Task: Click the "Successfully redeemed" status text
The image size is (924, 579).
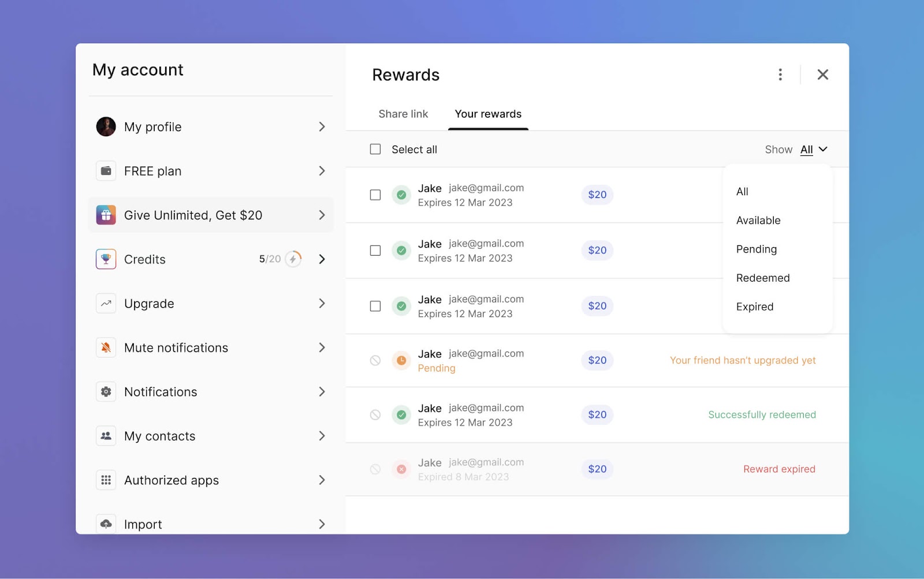Action: tap(762, 414)
